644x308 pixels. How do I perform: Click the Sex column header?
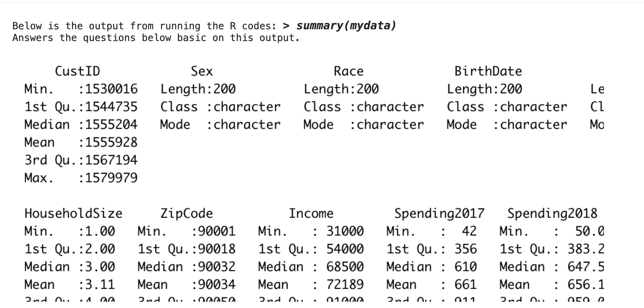click(202, 71)
